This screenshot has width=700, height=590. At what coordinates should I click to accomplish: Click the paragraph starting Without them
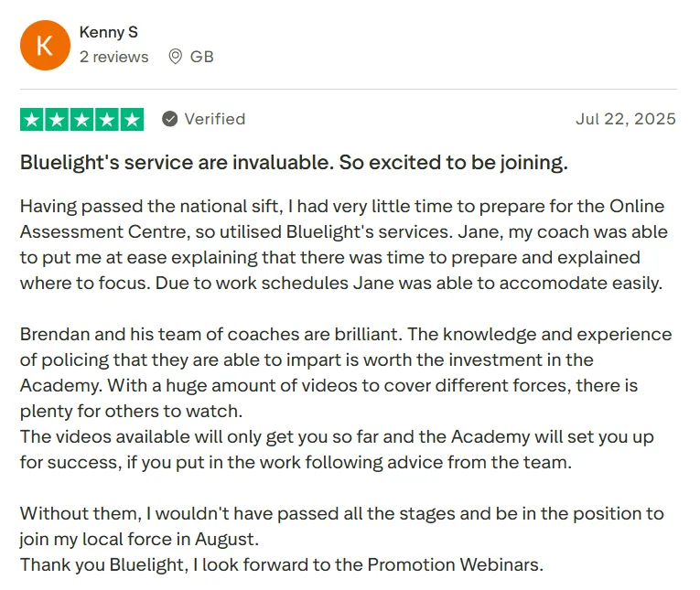click(x=341, y=526)
